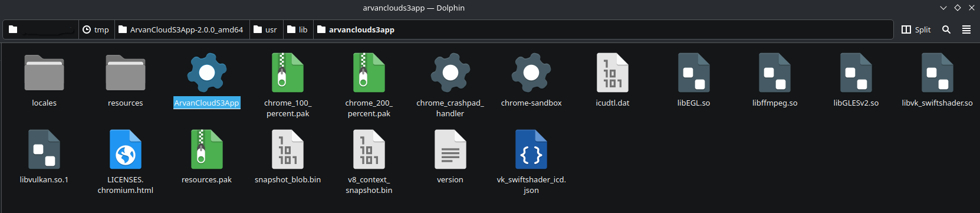The image size is (980, 213).
Task: Select the chrome_200_percent.pak archive icon
Action: [x=369, y=73]
